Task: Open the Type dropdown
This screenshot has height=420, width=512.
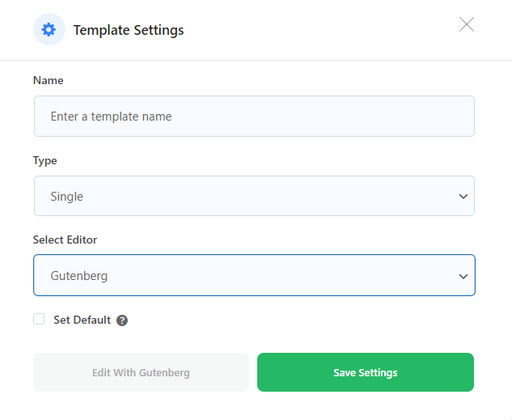Action: [254, 197]
